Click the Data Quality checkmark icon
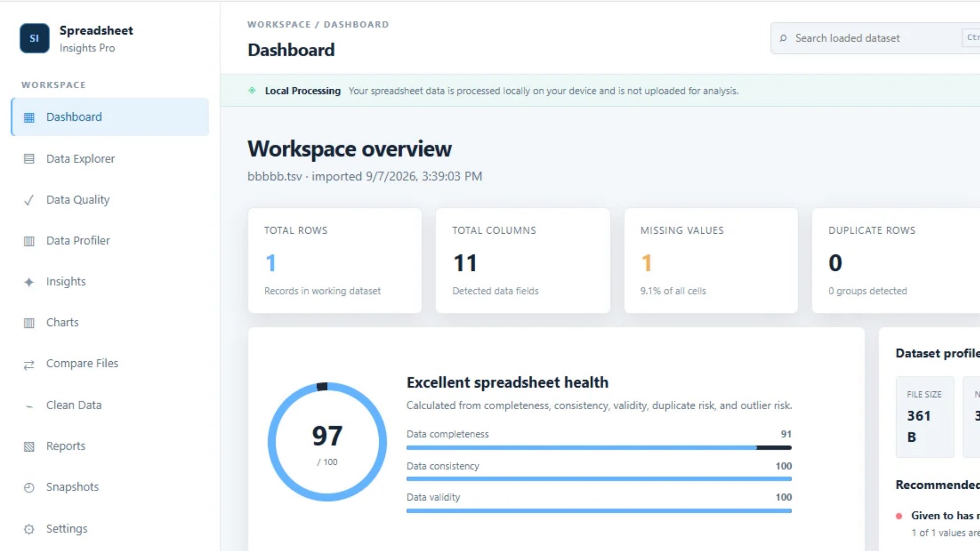Screen dimensions: 980x551 (29, 200)
